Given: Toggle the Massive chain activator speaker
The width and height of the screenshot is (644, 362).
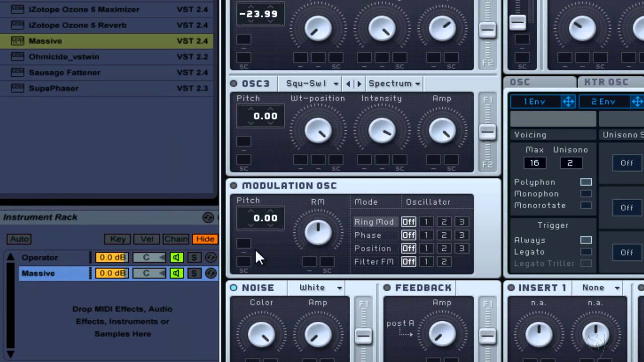Looking at the screenshot, I should [x=176, y=273].
